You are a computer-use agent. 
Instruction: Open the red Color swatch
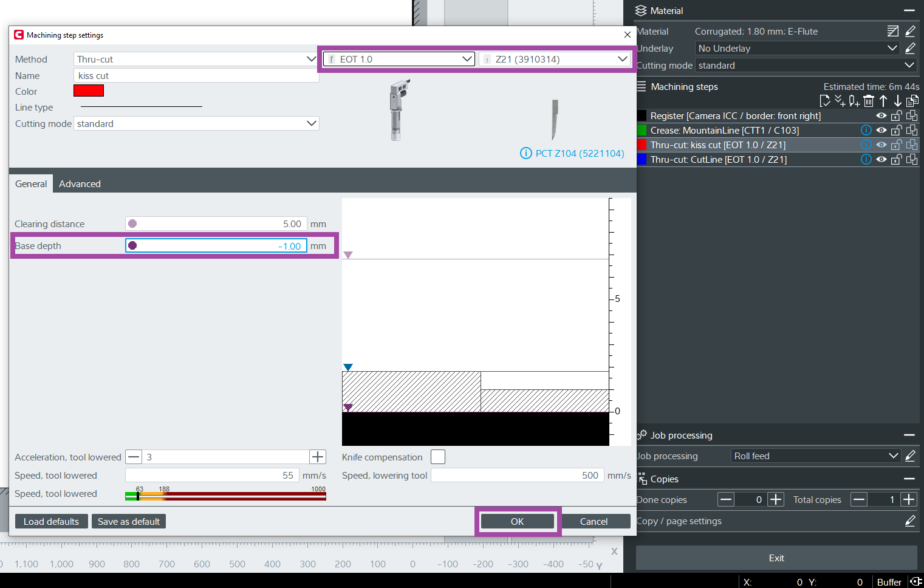point(89,91)
